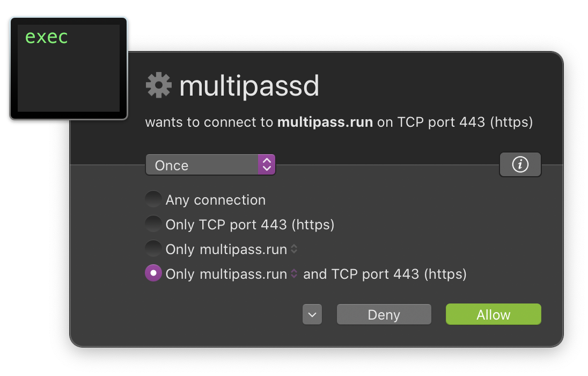This screenshot has height=376, width=588.
Task: Click the Once label inside the dropdown
Action: coord(172,165)
